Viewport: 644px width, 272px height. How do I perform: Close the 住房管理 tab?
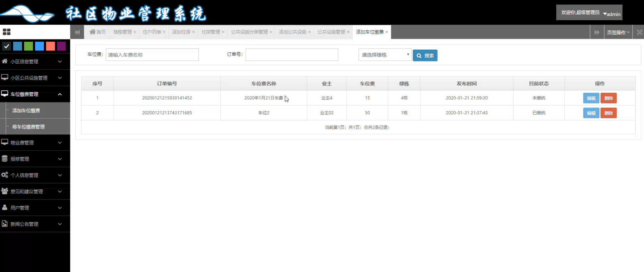[223, 32]
